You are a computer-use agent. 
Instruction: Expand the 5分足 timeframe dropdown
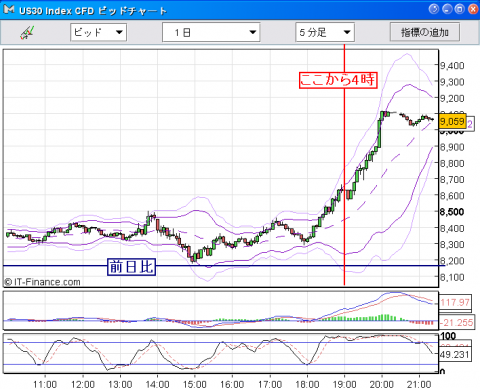point(325,32)
